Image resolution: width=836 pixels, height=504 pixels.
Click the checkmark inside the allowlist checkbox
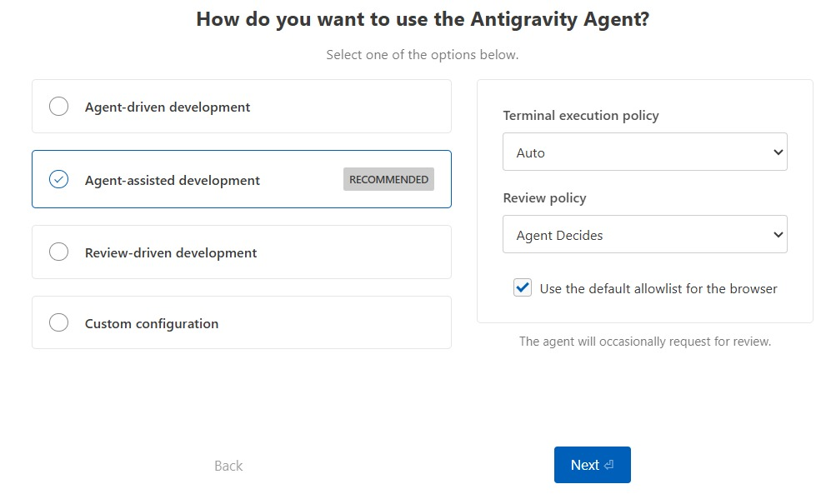pos(522,287)
